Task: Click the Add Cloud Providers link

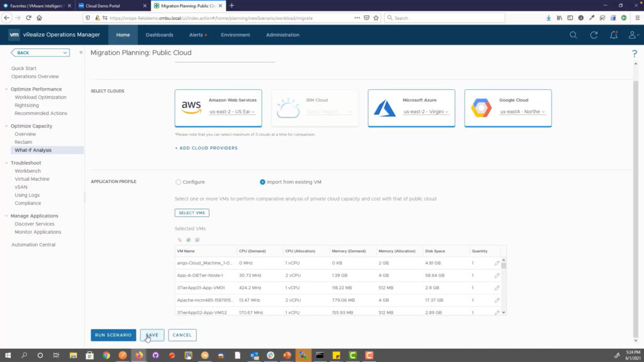Action: pyautogui.click(x=206, y=148)
